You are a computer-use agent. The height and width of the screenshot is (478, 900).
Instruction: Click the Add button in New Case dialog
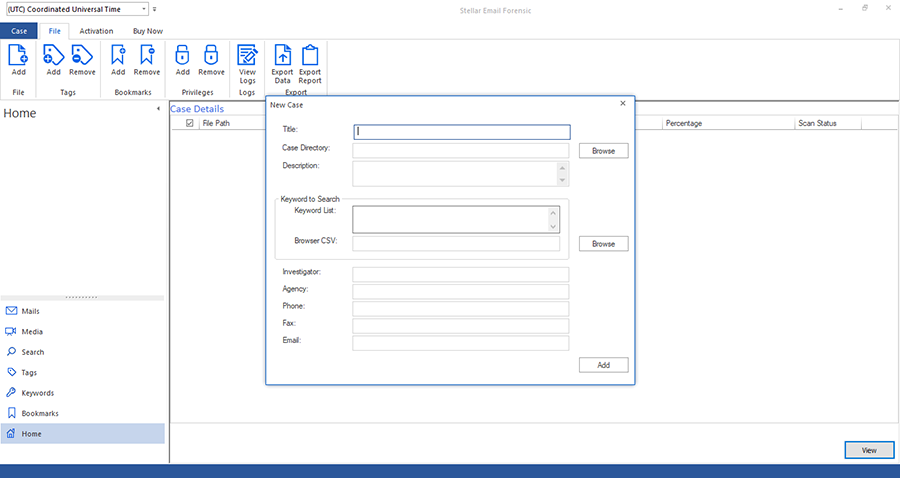pyautogui.click(x=603, y=365)
